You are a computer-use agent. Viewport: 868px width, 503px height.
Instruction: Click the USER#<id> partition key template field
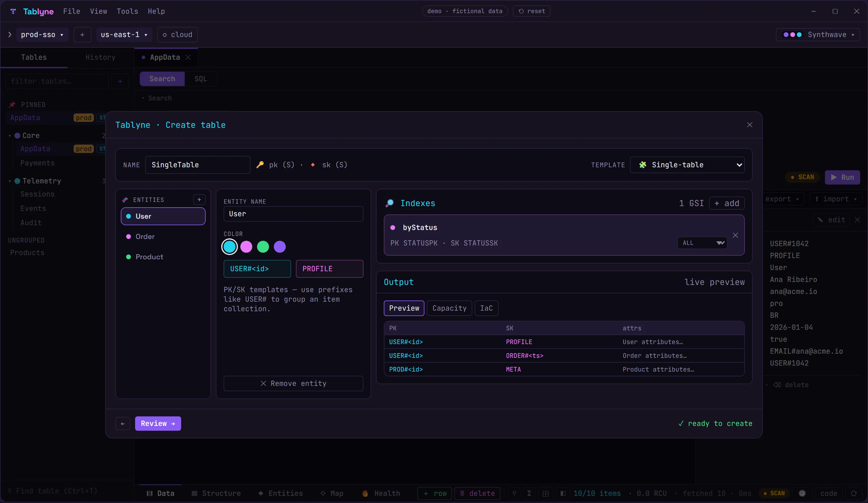(x=257, y=269)
